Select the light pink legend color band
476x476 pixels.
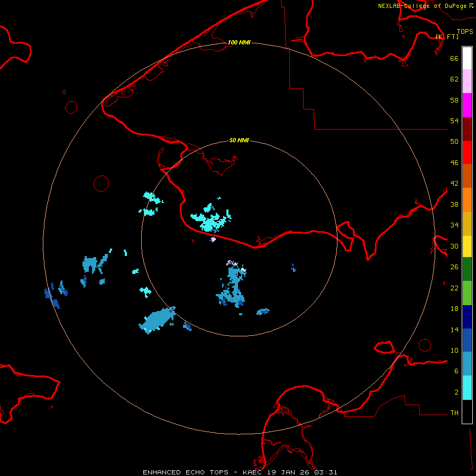(x=467, y=81)
